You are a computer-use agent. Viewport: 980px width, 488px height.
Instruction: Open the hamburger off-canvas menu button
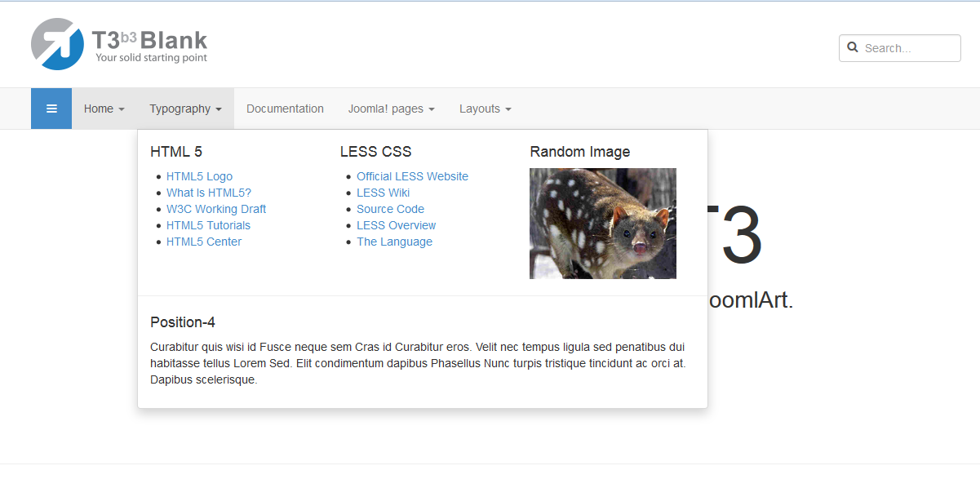point(51,109)
